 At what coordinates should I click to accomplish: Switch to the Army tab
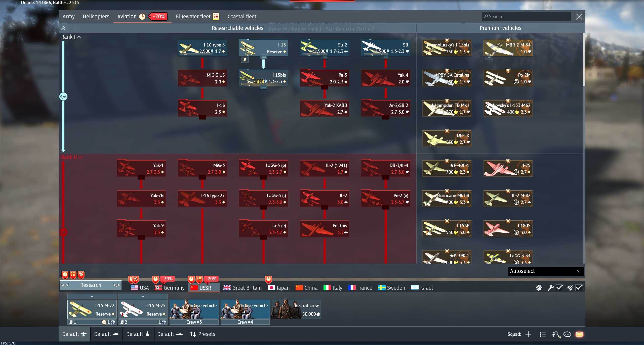point(69,17)
